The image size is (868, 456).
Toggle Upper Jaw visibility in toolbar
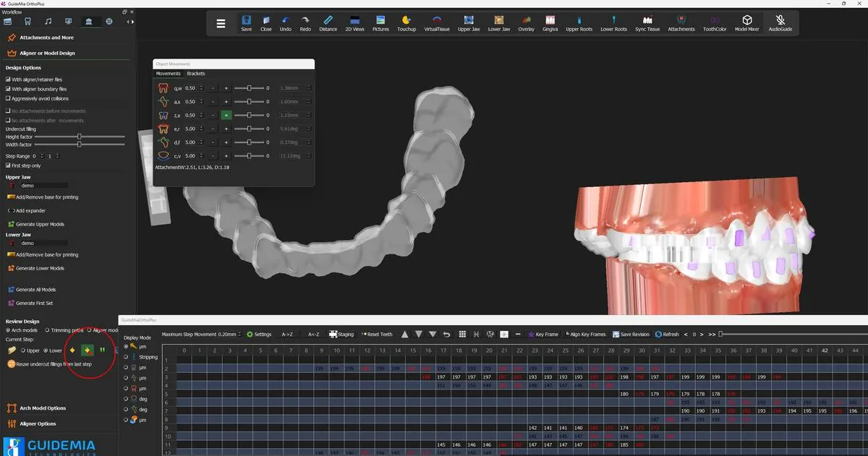click(x=469, y=22)
